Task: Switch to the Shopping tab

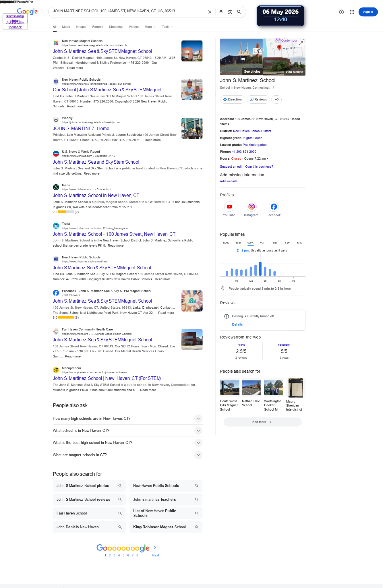Action: coord(116,27)
